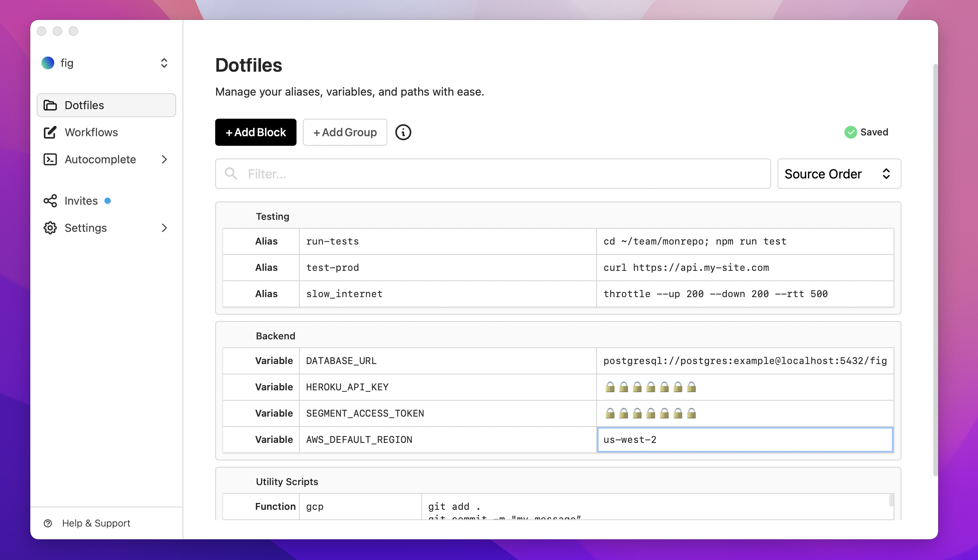Image resolution: width=978 pixels, height=560 pixels.
Task: Click the test-prod alias name cell
Action: [448, 268]
